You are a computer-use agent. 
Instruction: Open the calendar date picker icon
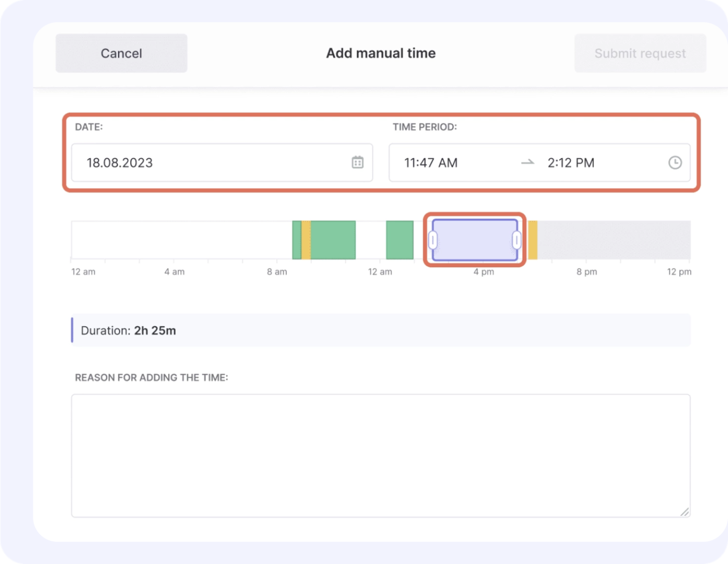pyautogui.click(x=358, y=162)
